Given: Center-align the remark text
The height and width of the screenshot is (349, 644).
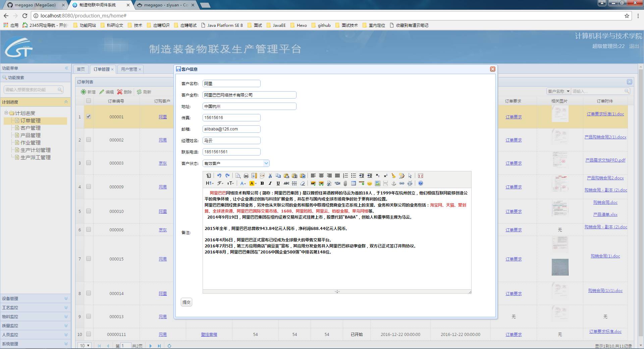Looking at the screenshot, I should click(321, 176).
